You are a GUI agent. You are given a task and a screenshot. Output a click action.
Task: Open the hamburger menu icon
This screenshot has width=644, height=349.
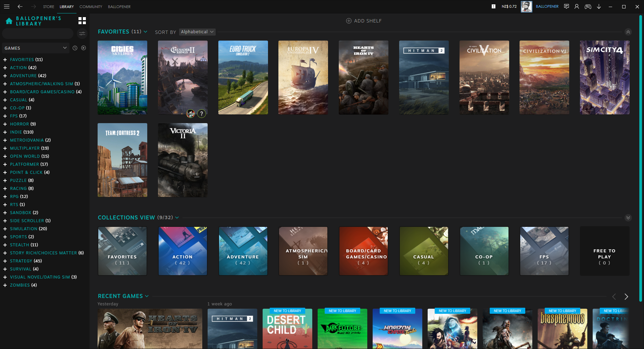7,7
